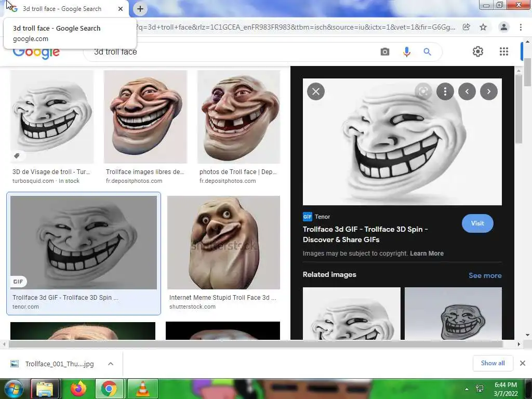Viewport: 532px width, 399px height.
Task: Search by image with the camera icon
Action: coord(385,52)
